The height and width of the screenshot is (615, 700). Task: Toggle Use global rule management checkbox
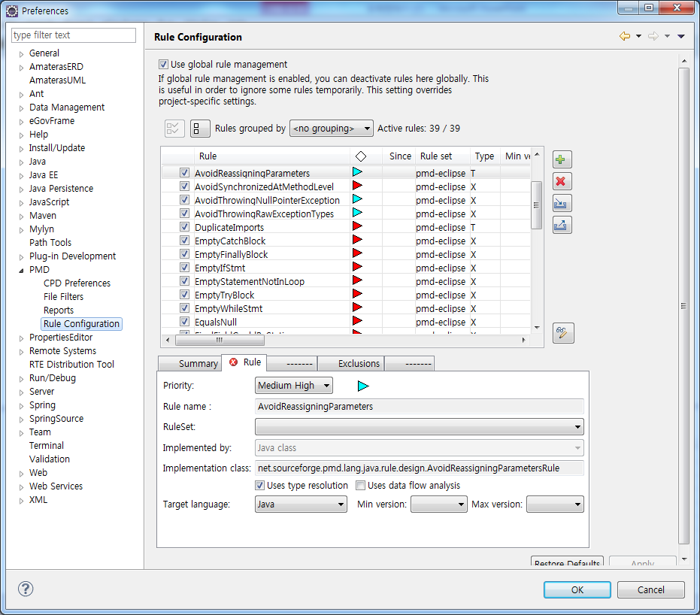click(x=163, y=65)
